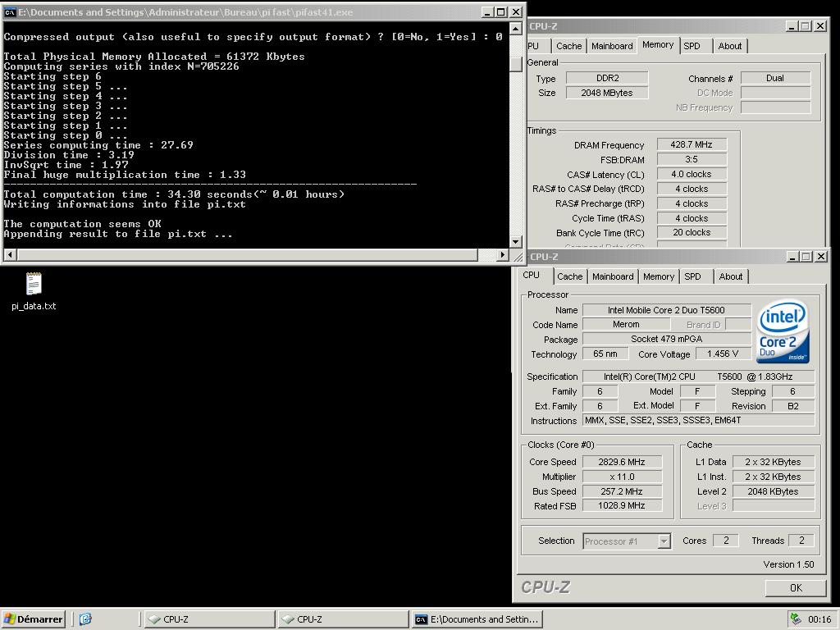Screen dimensions: 840x630
Task: Switch to first CPU-Z taskbar button
Action: click(208, 619)
